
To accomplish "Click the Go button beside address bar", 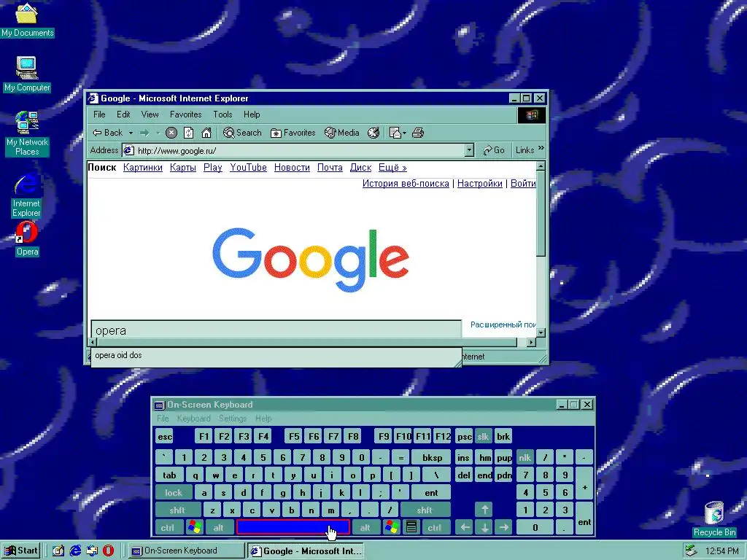I will click(494, 150).
